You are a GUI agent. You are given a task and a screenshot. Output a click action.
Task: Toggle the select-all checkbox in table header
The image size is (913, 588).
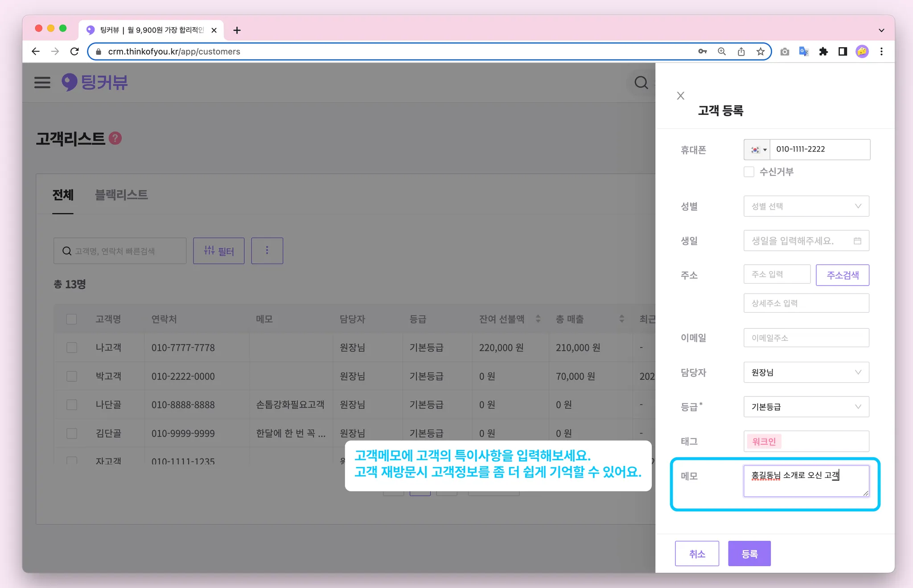(71, 319)
